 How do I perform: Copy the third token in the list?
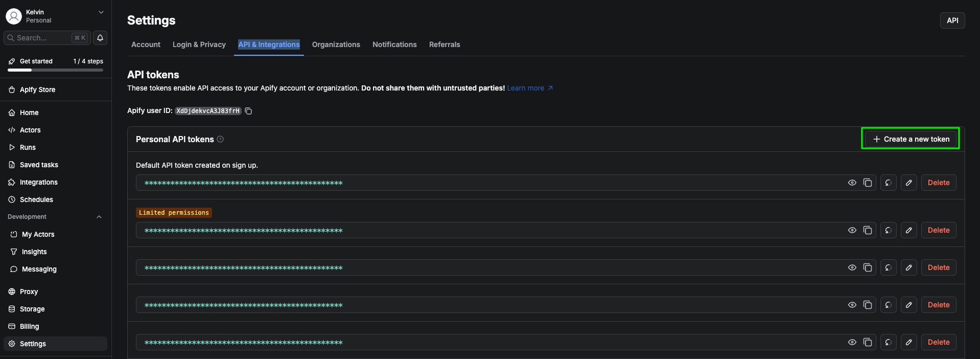tap(868, 267)
